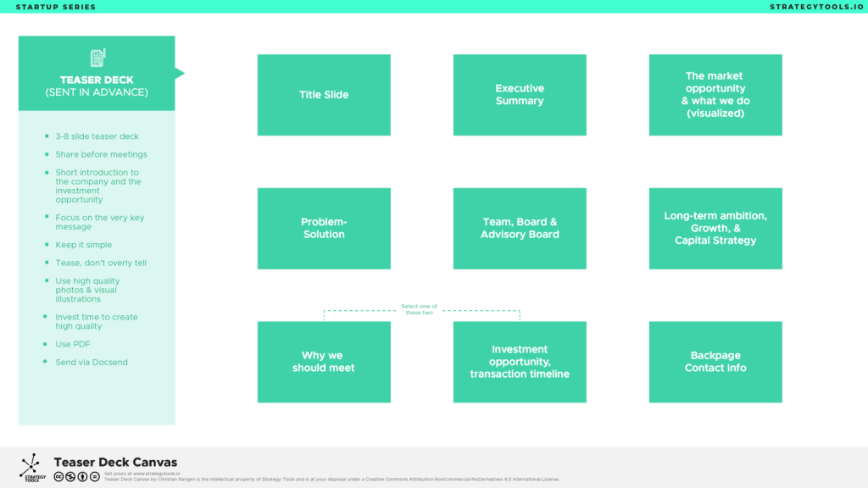Click the Teaser Deck Canvas footer title
This screenshot has height=488, width=868.
pyautogui.click(x=115, y=463)
